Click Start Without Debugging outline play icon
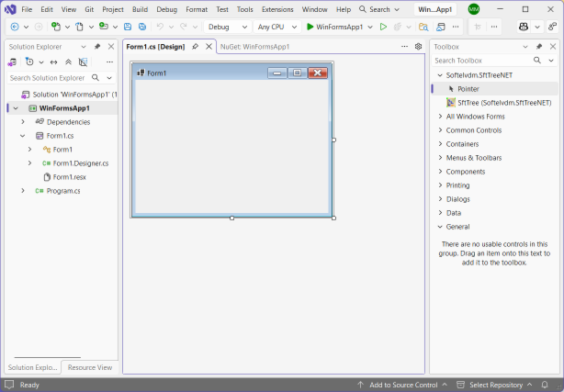This screenshot has height=392, width=564. click(x=383, y=27)
